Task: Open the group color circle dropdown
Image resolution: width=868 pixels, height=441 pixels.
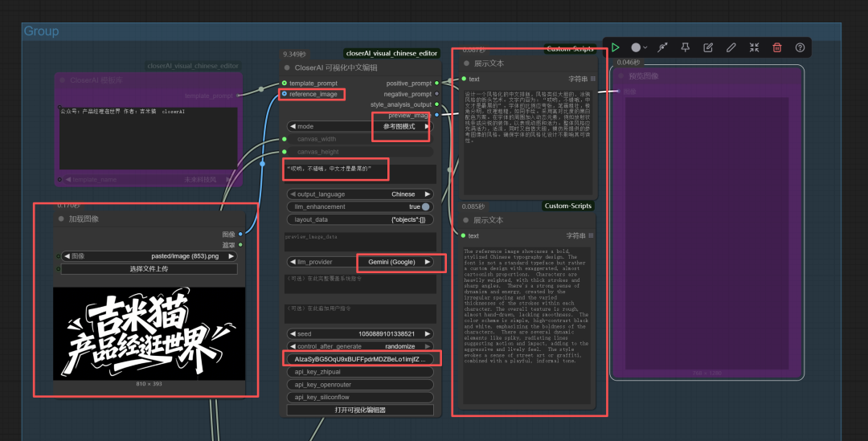Action: 640,47
